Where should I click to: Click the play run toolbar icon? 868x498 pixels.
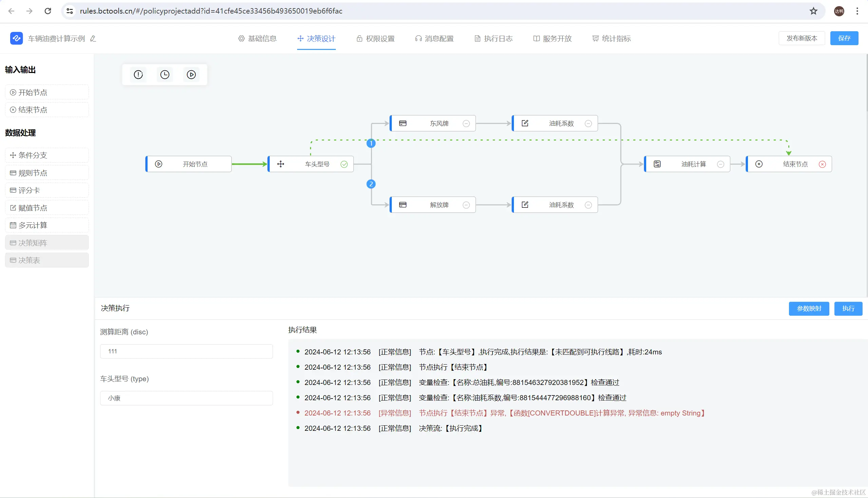tap(191, 75)
